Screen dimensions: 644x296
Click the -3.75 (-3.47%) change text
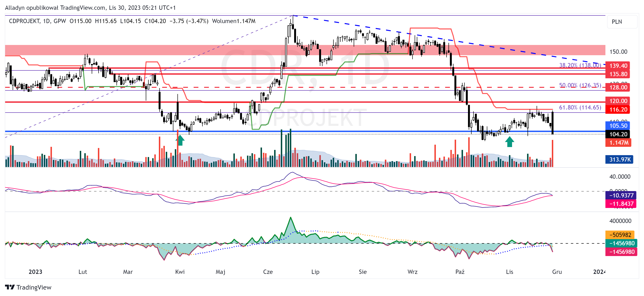[189, 21]
